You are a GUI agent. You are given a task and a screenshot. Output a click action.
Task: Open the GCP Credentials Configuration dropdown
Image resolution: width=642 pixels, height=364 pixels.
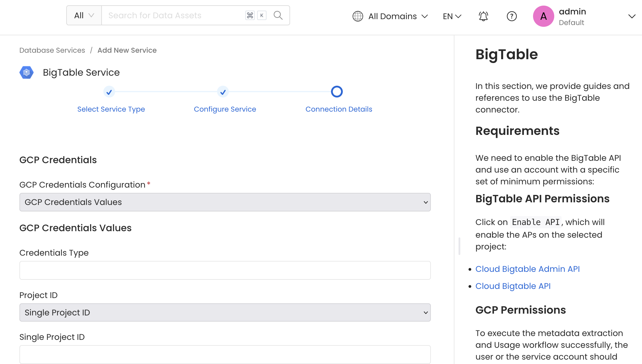225,202
